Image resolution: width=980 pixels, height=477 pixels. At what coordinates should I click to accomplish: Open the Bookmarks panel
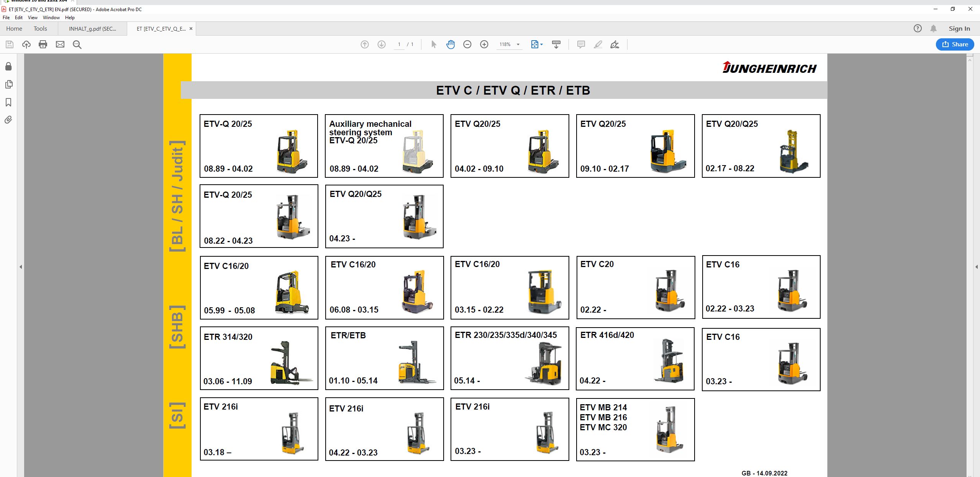[x=8, y=102]
